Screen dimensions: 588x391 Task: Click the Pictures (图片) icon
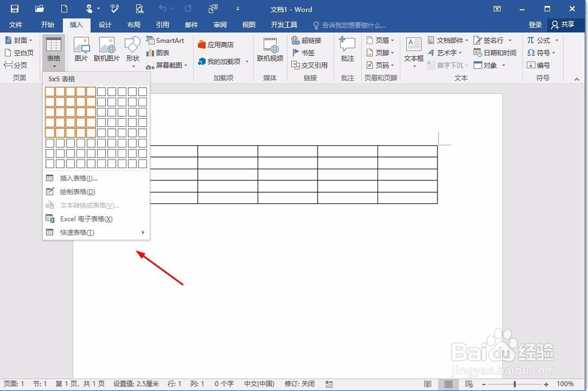coord(81,49)
